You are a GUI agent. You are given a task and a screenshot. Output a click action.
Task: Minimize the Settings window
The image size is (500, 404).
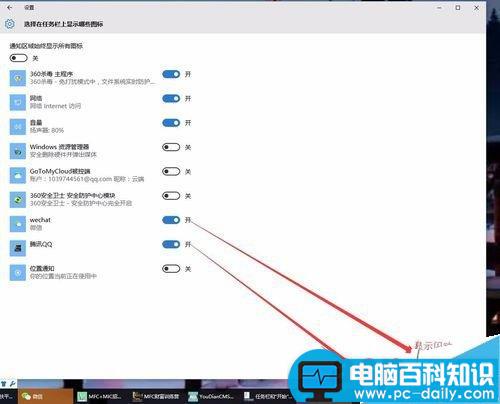440,7
